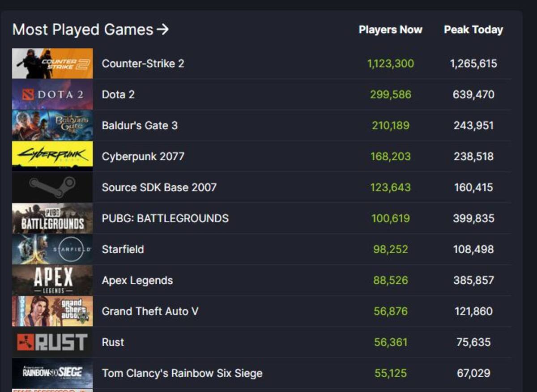Click the players now value 56,361
Image resolution: width=537 pixels, height=392 pixels.
click(391, 342)
